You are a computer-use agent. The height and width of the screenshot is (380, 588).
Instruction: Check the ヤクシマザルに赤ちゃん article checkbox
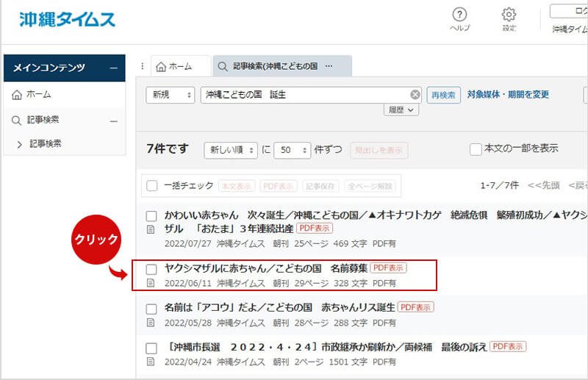pos(151,269)
